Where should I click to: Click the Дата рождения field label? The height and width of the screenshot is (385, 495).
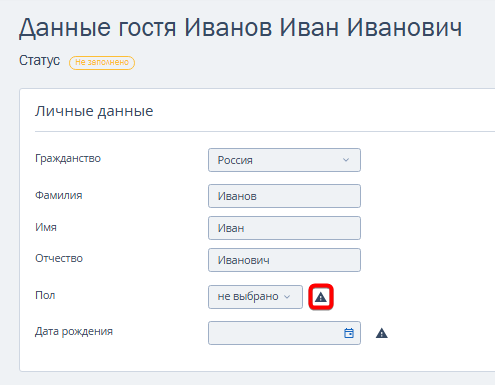point(74,332)
